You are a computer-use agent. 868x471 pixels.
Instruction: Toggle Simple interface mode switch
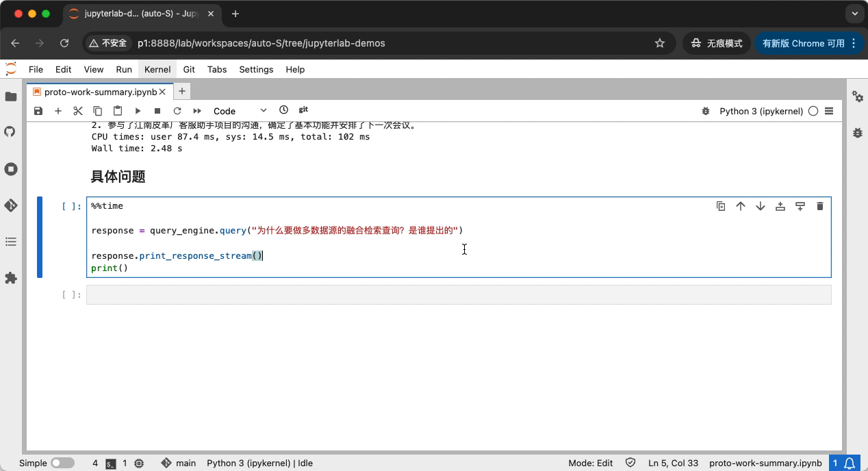(x=62, y=463)
